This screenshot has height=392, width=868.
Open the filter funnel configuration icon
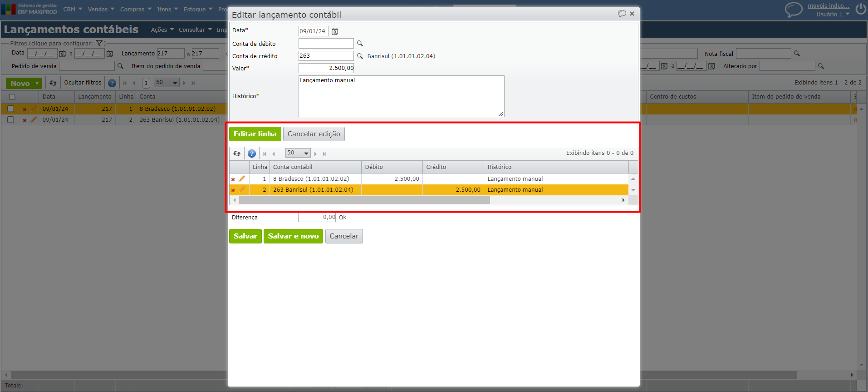tap(99, 43)
